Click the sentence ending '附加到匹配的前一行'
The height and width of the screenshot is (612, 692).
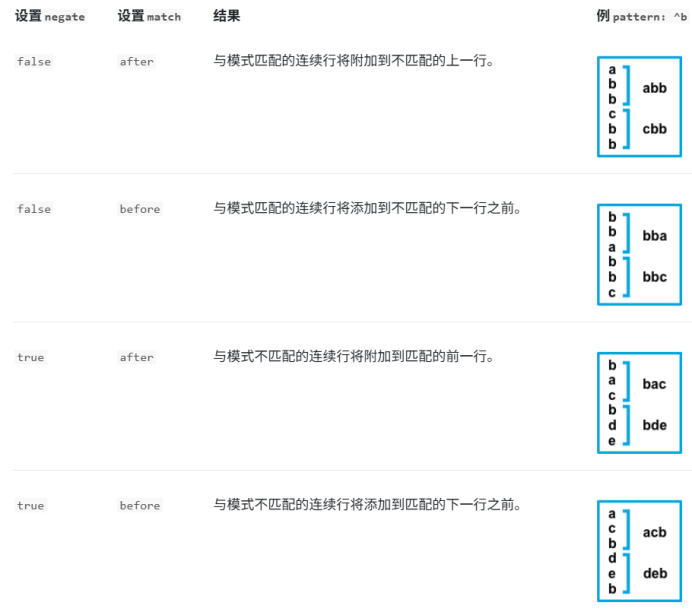[x=354, y=356]
